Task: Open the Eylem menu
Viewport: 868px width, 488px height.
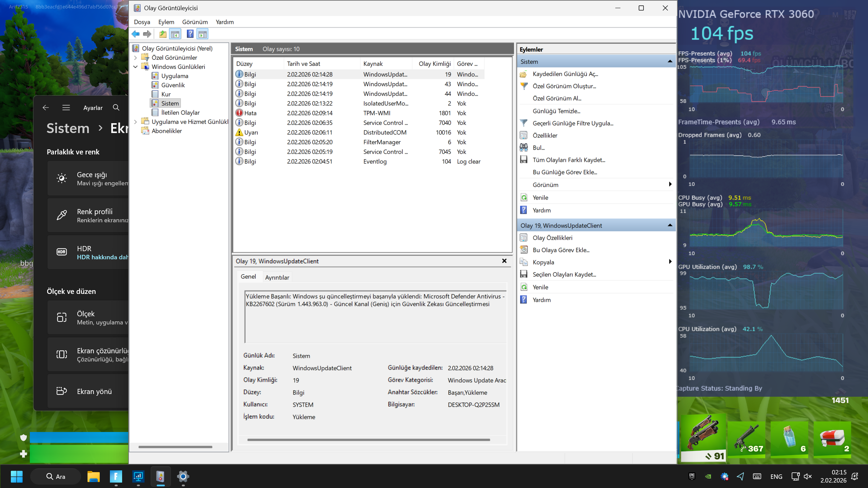Action: tap(166, 22)
